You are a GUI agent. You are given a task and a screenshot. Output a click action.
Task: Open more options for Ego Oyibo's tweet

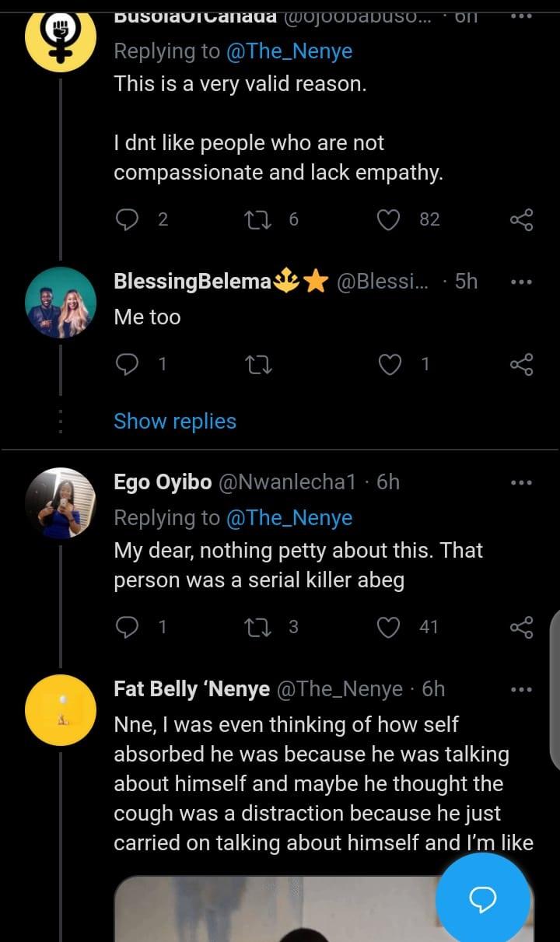(x=520, y=483)
